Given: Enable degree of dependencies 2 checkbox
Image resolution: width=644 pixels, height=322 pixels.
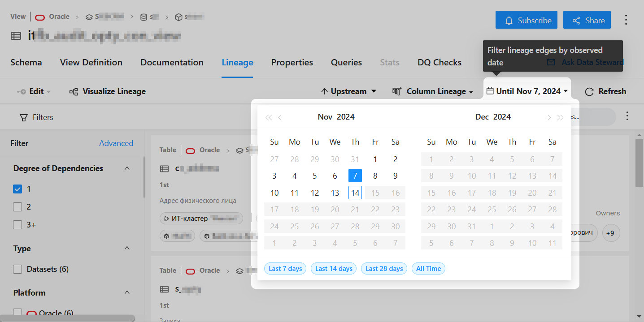Looking at the screenshot, I should (17, 207).
